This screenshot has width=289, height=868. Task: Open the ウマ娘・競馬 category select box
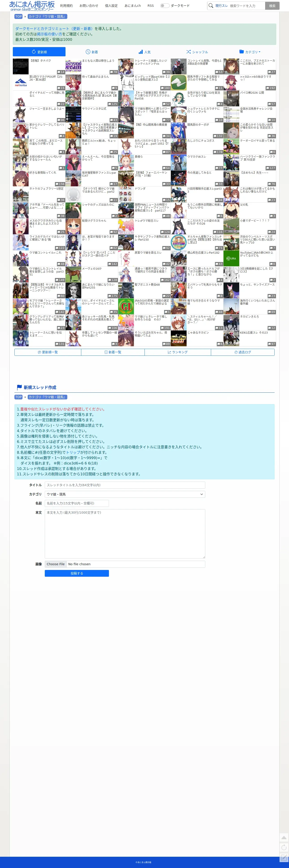(125, 494)
